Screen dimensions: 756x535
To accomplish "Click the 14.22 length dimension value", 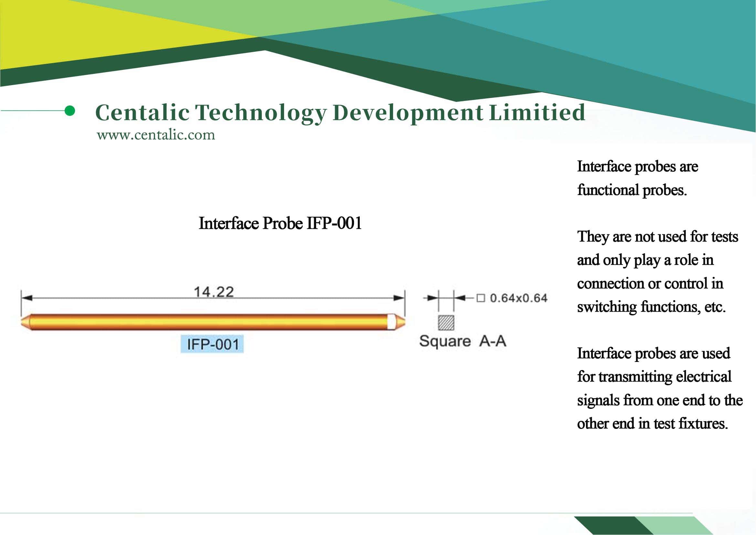I will [x=214, y=292].
